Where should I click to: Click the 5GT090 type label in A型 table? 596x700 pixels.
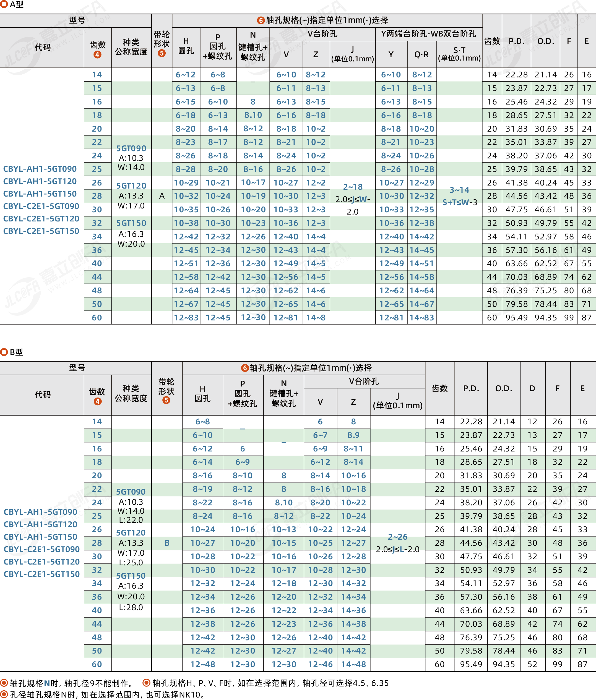click(x=131, y=148)
